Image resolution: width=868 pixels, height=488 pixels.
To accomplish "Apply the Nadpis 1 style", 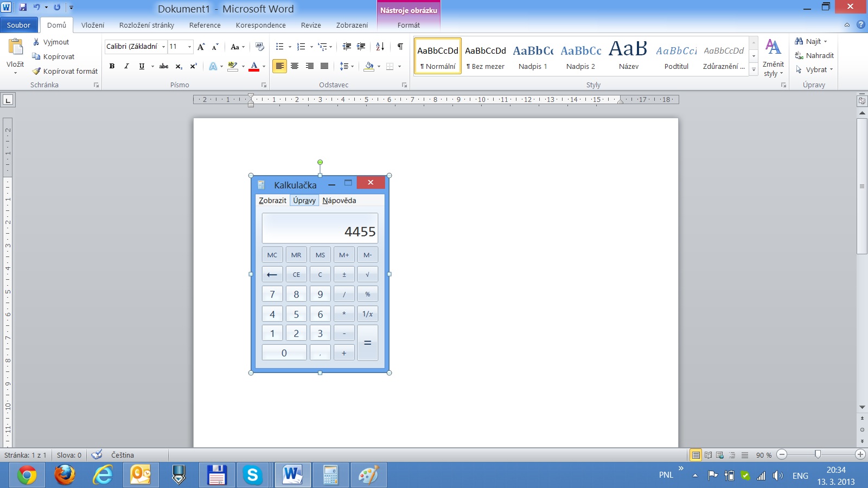I will (533, 56).
